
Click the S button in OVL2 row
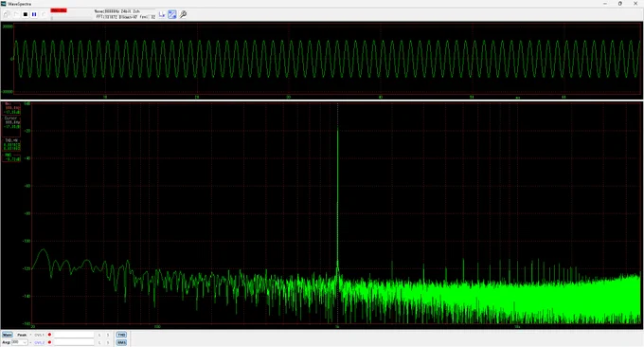(108, 342)
